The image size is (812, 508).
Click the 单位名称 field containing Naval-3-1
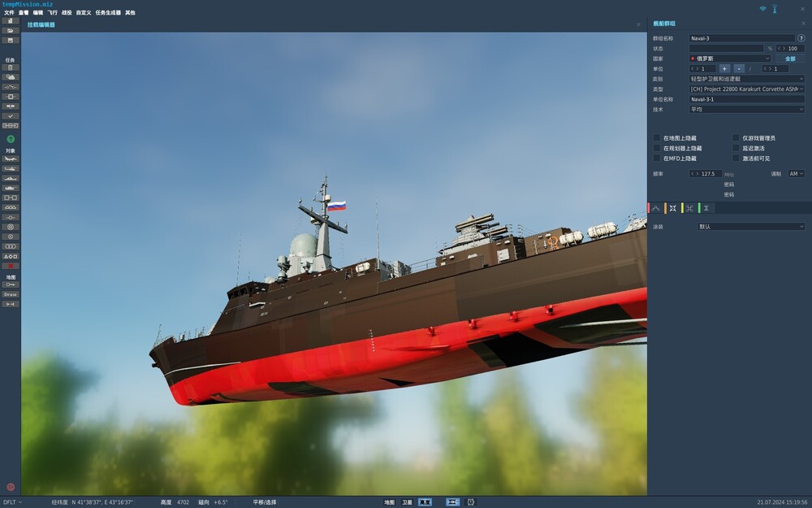pos(747,99)
